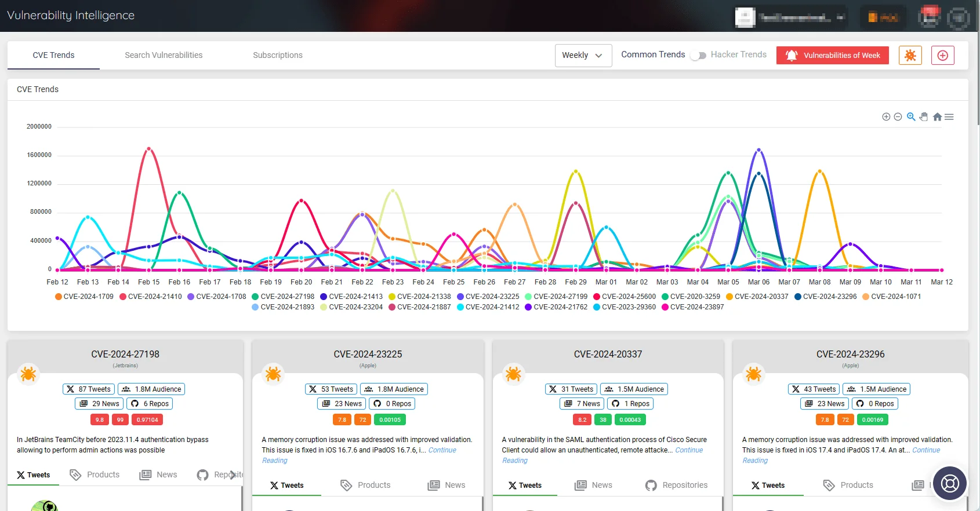Image resolution: width=980 pixels, height=511 pixels.
Task: Select the chart panning hand tool
Action: (x=924, y=116)
